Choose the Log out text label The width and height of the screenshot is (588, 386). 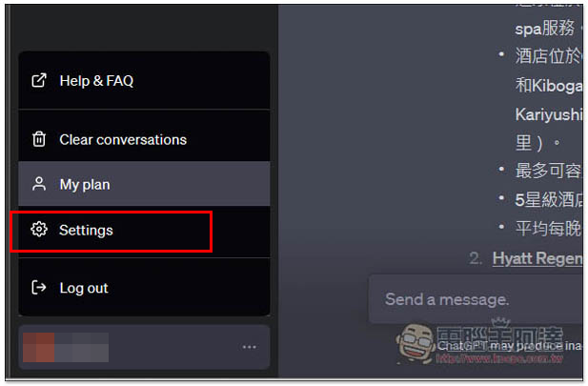(x=84, y=288)
